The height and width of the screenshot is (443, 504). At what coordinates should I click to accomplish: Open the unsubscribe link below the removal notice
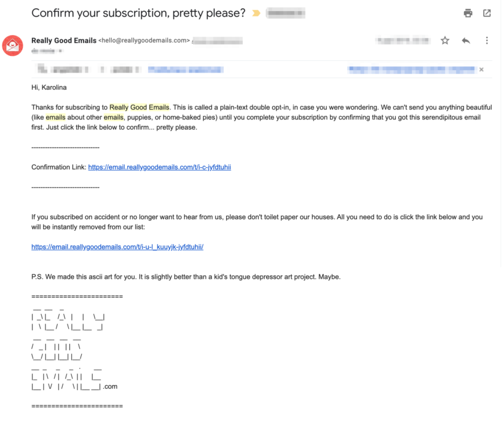pyautogui.click(x=117, y=247)
